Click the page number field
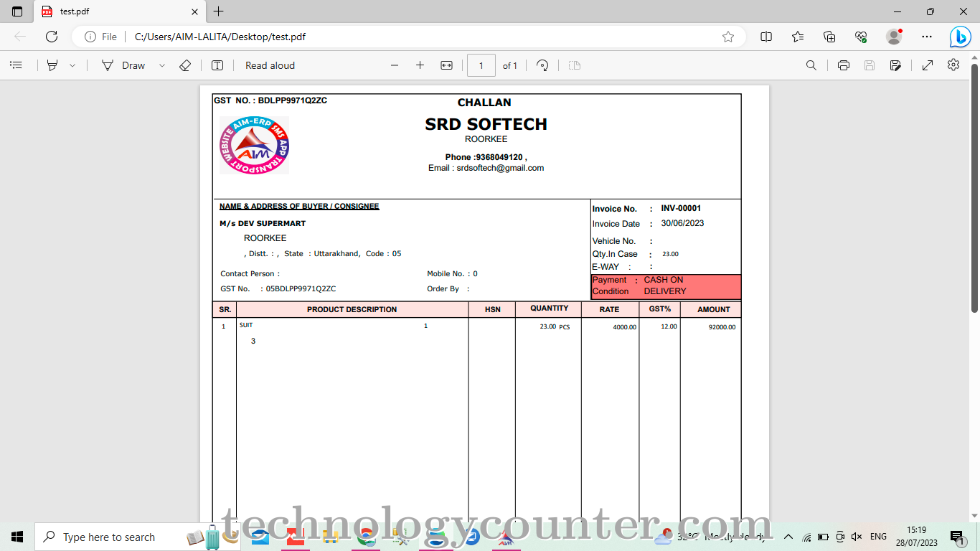 click(x=481, y=65)
